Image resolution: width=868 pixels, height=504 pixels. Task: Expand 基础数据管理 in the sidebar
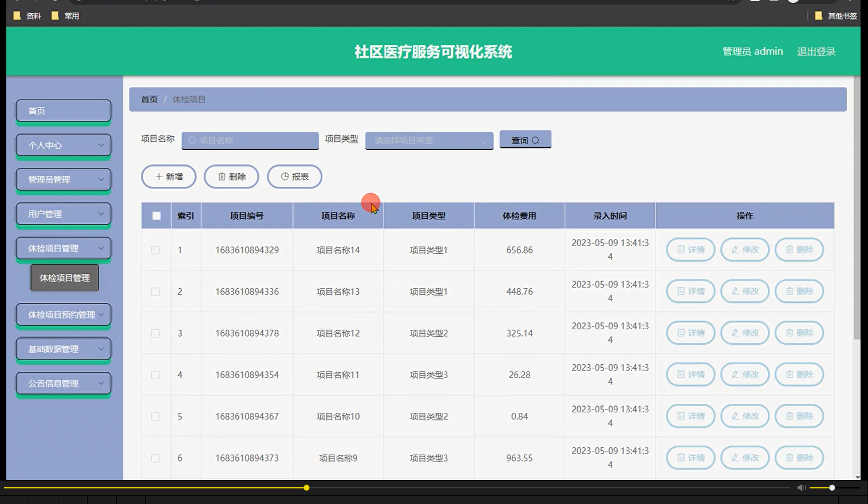63,349
